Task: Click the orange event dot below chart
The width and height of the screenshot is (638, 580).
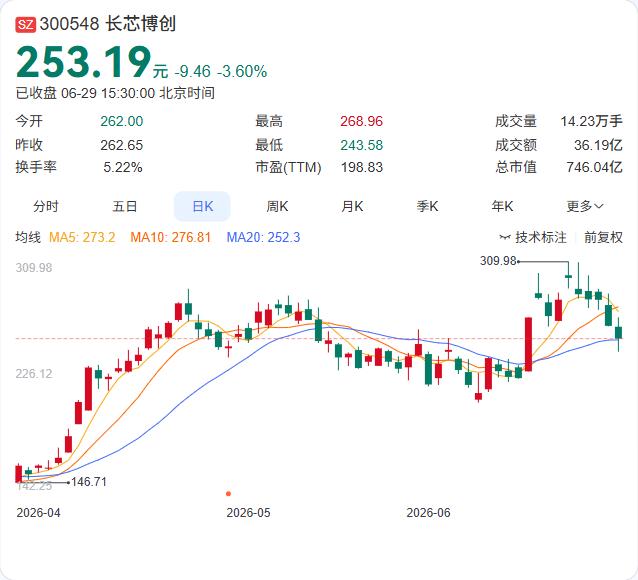Action: point(228,494)
